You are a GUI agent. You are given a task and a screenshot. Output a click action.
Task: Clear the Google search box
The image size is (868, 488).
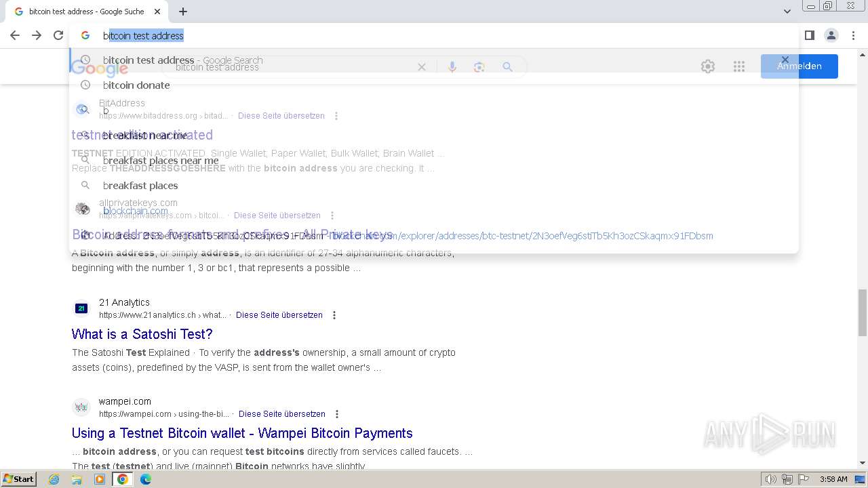pos(422,66)
